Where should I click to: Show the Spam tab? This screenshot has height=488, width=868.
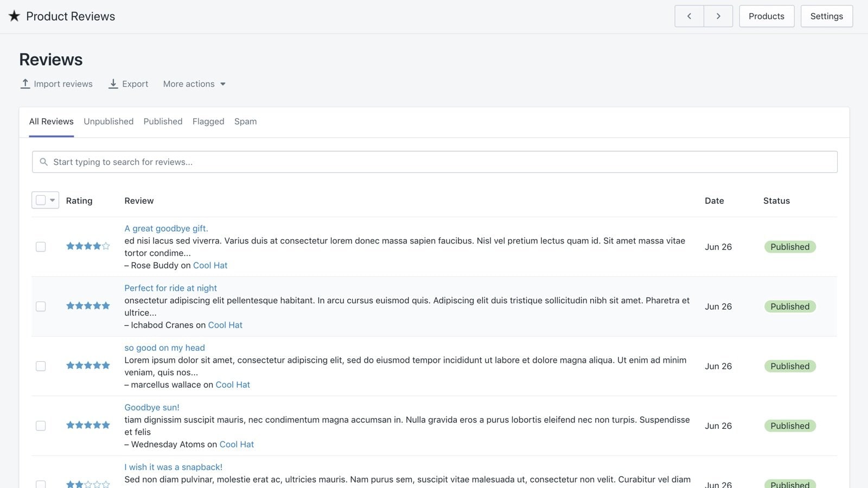pos(245,121)
